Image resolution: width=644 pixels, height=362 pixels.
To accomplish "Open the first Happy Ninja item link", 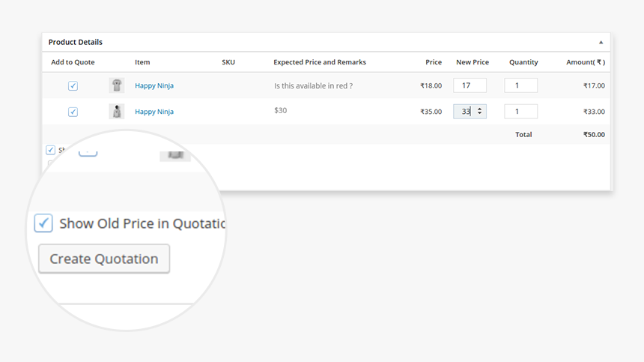I will (154, 86).
